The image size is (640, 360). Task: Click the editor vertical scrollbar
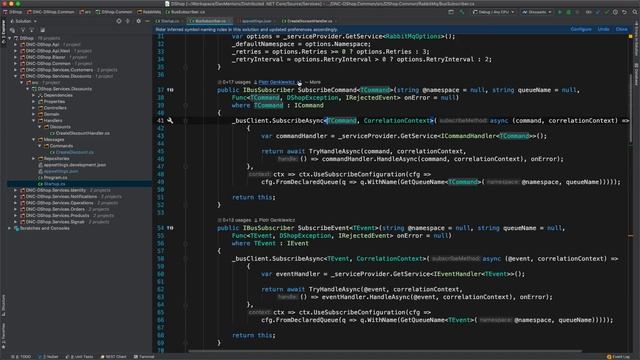(631, 108)
